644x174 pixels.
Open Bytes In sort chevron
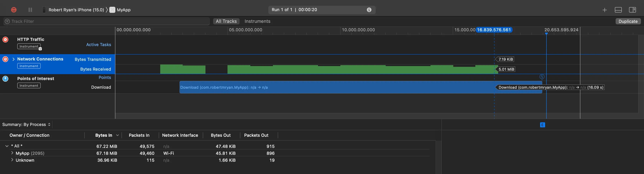[117, 135]
